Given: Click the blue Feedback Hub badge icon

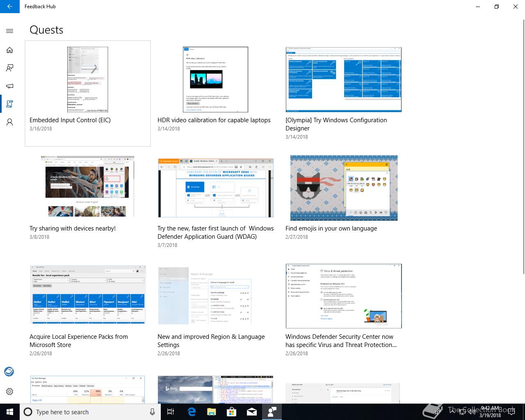Looking at the screenshot, I should 9,372.
